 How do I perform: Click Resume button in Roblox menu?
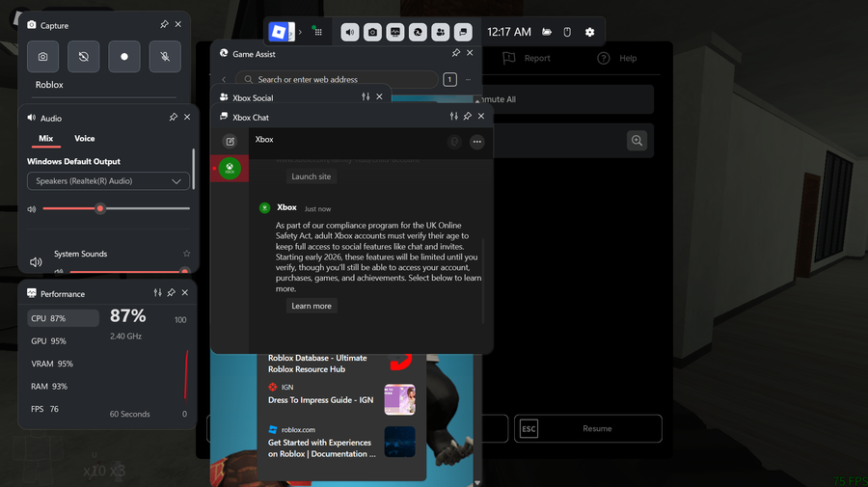(588, 428)
